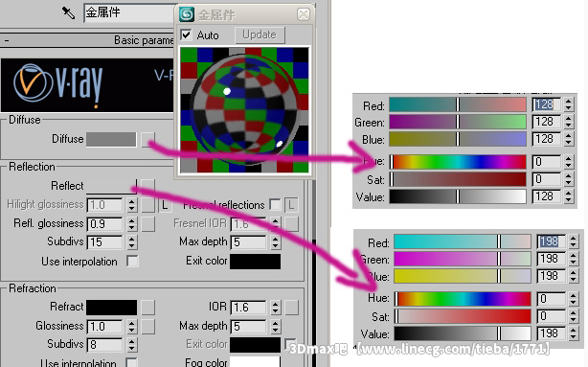
Task: Click the Refraction IOR field showing 1.6
Action: pyautogui.click(x=248, y=308)
